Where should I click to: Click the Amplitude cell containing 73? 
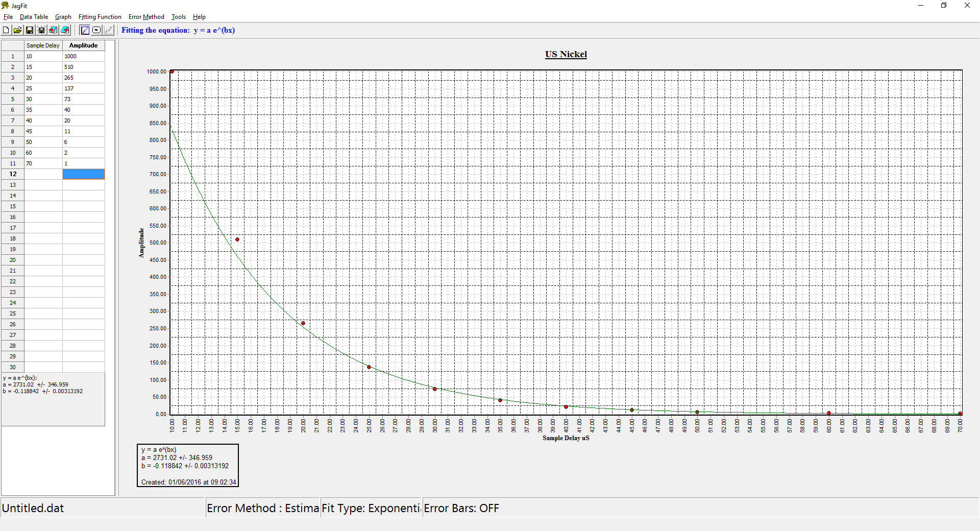coord(84,99)
